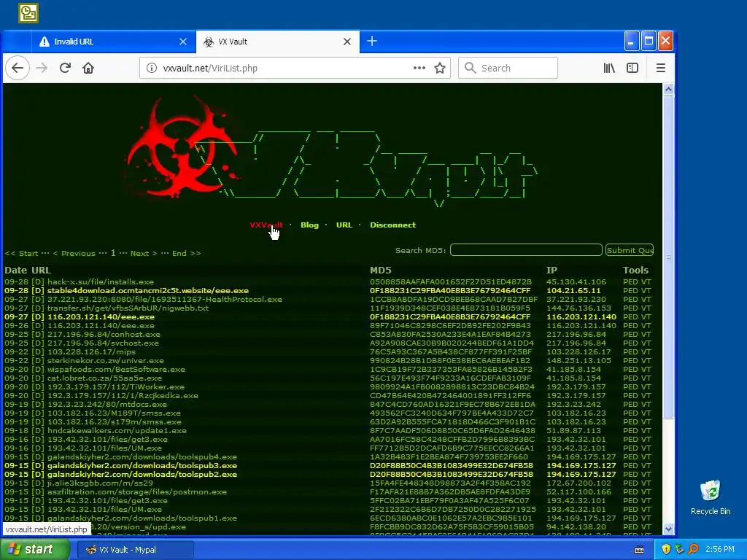This screenshot has height=560, width=747.
Task: Open the Windows Start button
Action: [x=35, y=549]
